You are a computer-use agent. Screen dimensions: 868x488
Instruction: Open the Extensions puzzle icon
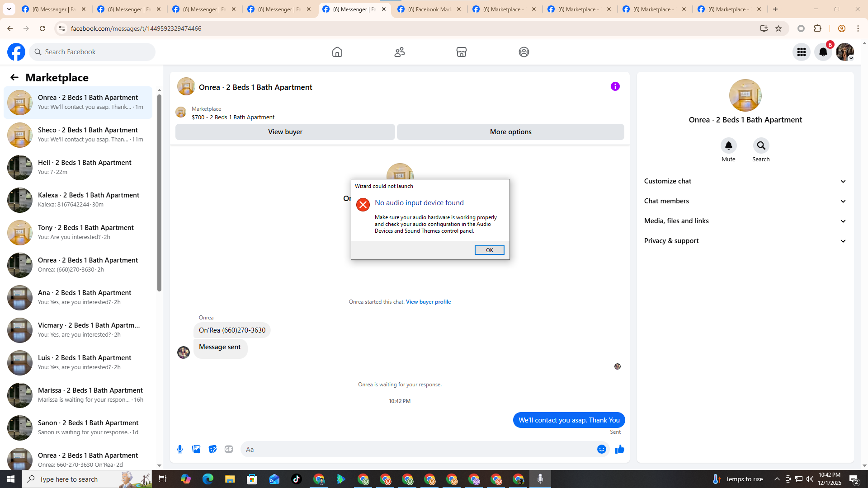(818, 28)
